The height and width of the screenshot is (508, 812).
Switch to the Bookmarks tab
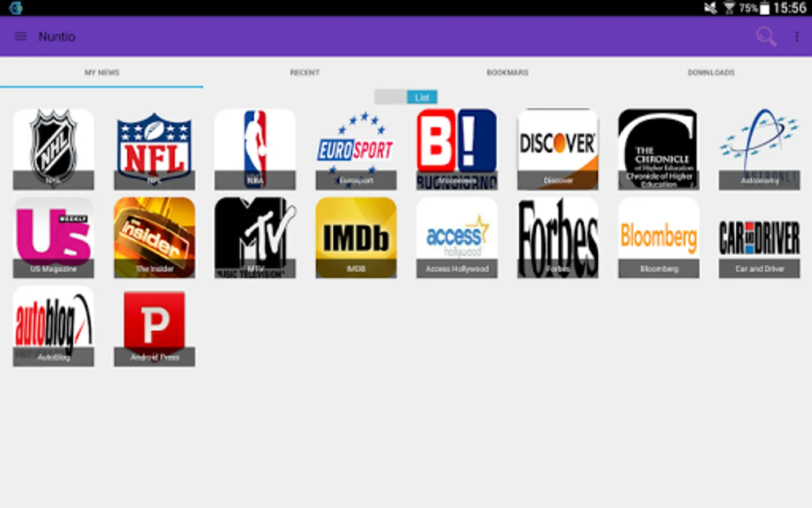[507, 72]
